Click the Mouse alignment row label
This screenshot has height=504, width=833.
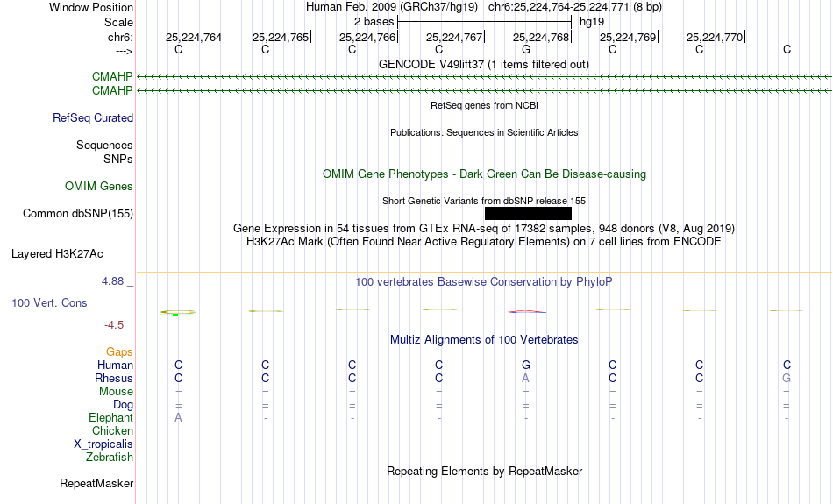coord(116,392)
